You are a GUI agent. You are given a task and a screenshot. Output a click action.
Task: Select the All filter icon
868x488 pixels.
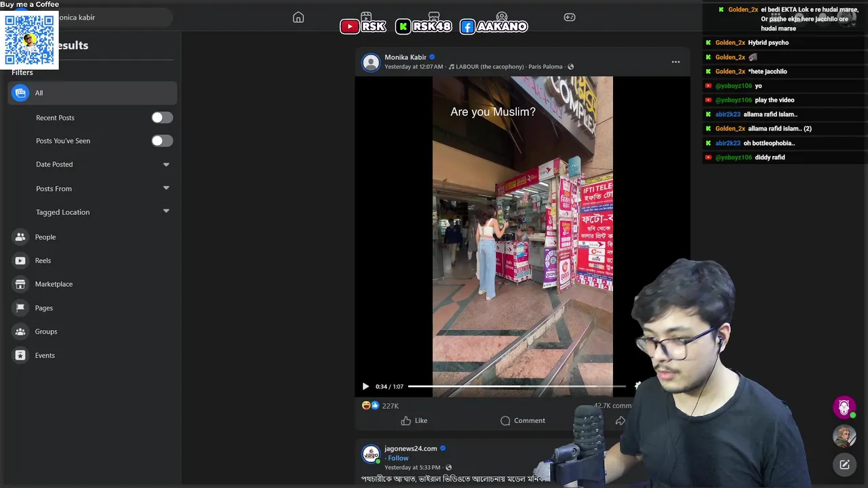[x=20, y=93]
